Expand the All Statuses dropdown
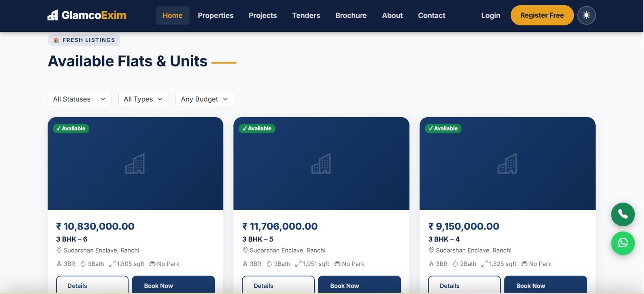 tap(79, 99)
